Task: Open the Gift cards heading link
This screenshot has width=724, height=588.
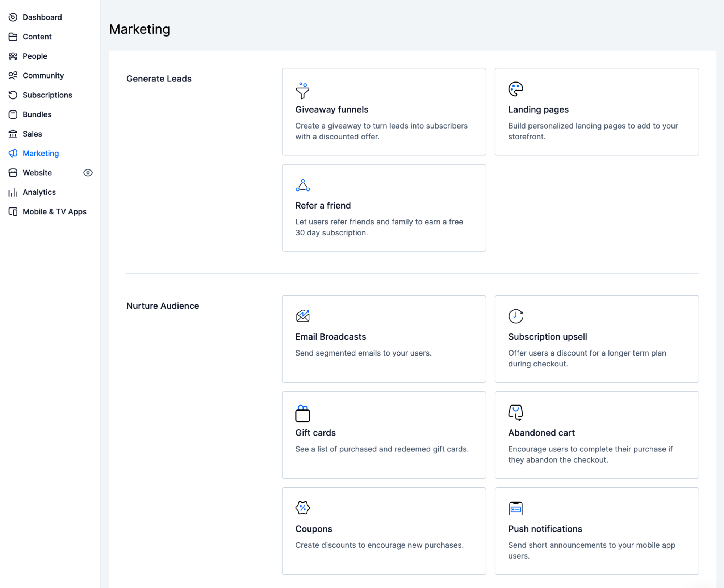Action: pyautogui.click(x=315, y=433)
